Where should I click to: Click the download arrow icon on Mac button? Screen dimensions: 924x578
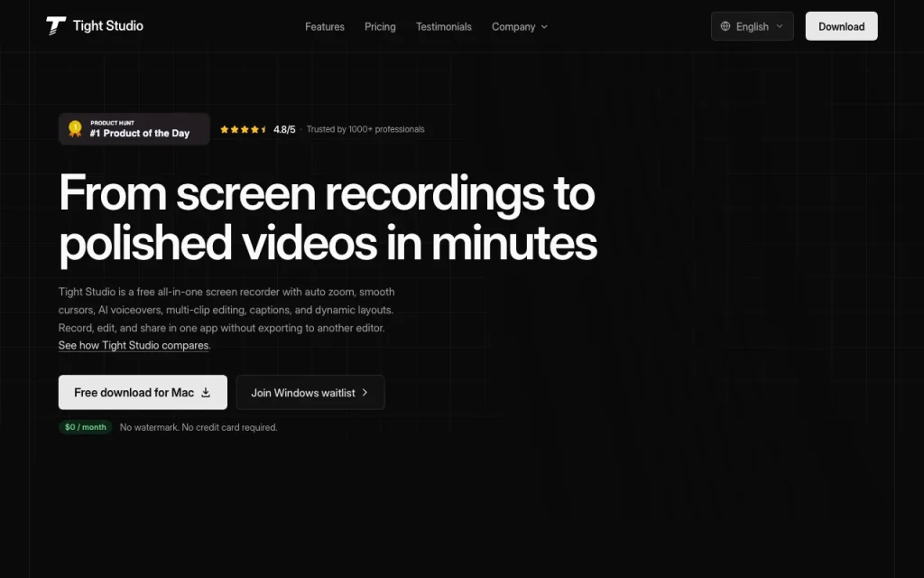click(x=206, y=392)
